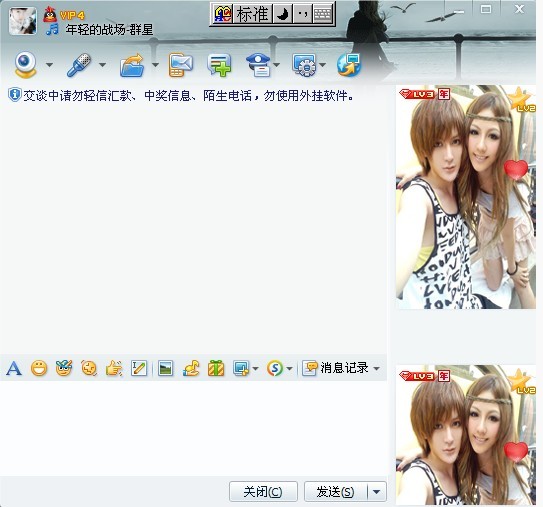Click the VIP 4 badge
This screenshot has height=507, width=543.
point(72,15)
